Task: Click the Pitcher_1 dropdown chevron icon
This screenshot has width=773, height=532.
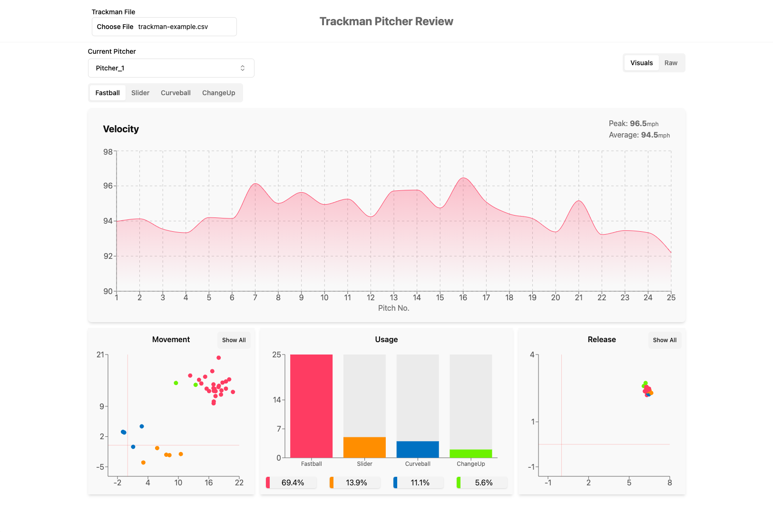Action: (x=243, y=68)
